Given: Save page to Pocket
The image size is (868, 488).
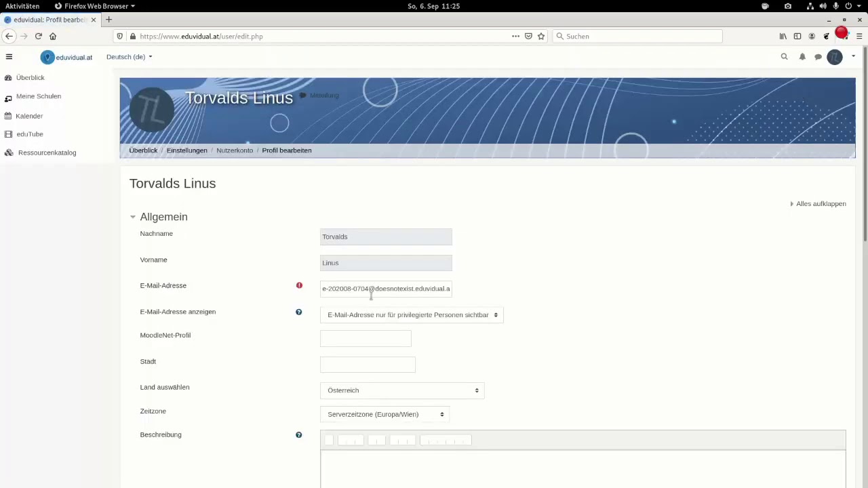Looking at the screenshot, I should [x=528, y=36].
